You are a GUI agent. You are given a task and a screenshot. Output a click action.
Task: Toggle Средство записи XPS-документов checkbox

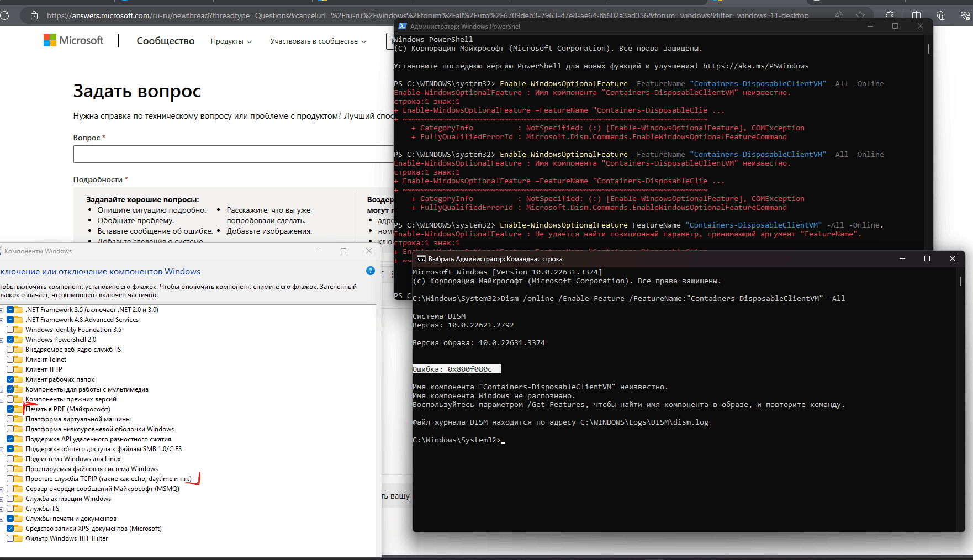10,529
